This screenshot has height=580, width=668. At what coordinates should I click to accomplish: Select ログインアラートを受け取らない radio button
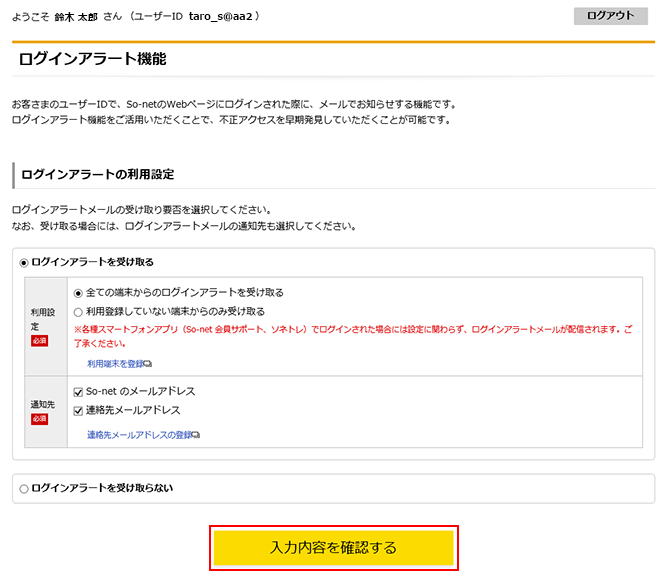coord(24,488)
